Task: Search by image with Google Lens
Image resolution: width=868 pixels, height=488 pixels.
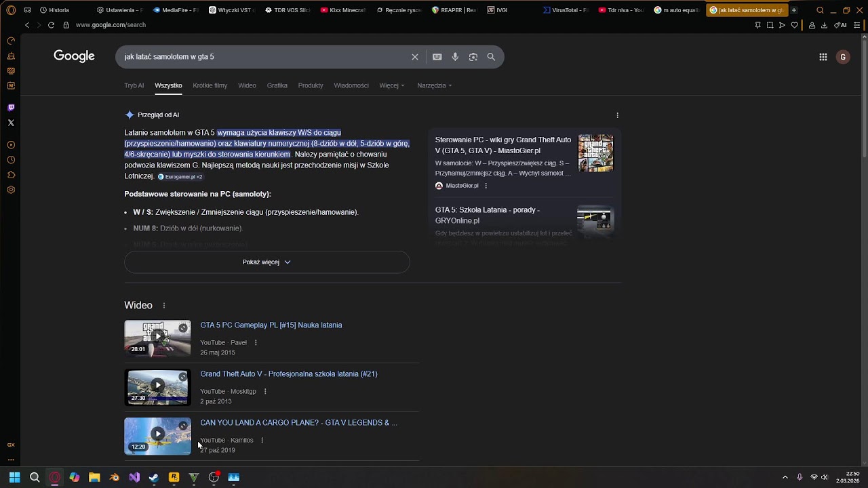Action: [x=473, y=57]
